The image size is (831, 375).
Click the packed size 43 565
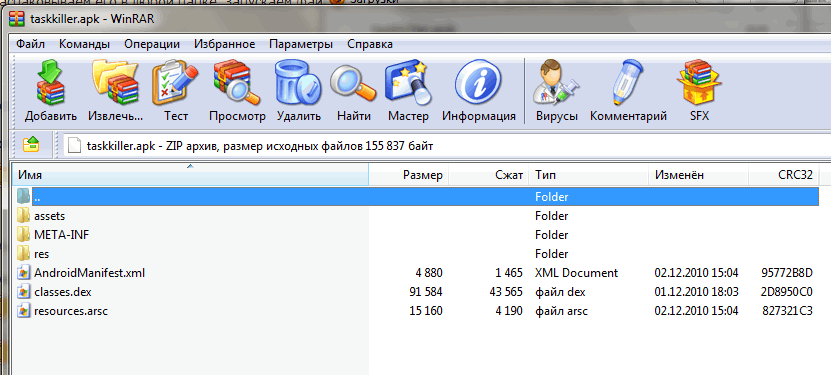(x=506, y=292)
